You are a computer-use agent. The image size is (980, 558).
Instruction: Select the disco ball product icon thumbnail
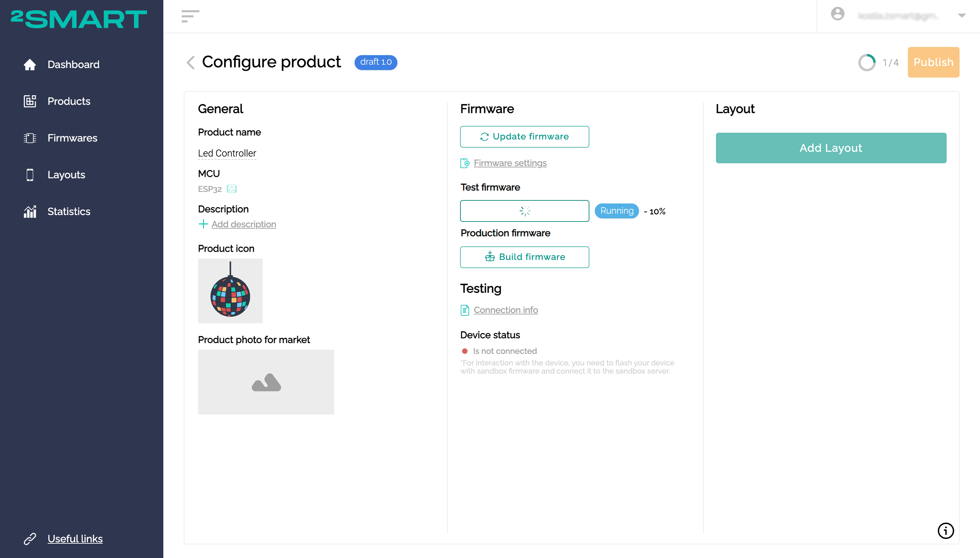point(230,291)
